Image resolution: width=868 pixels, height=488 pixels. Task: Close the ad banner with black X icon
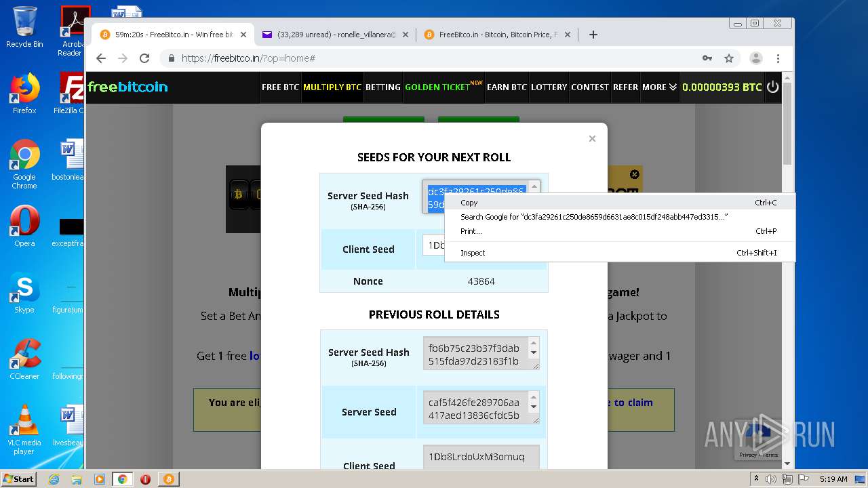(x=634, y=174)
